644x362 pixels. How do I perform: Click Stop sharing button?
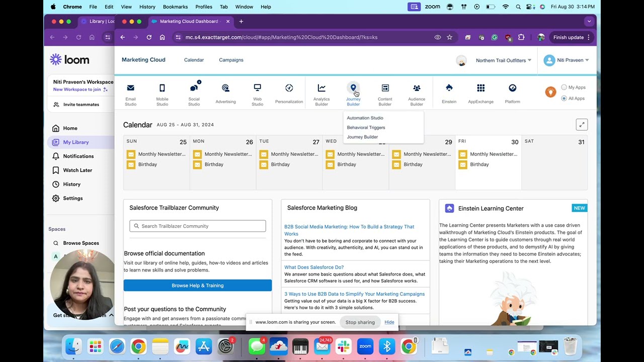click(360, 322)
